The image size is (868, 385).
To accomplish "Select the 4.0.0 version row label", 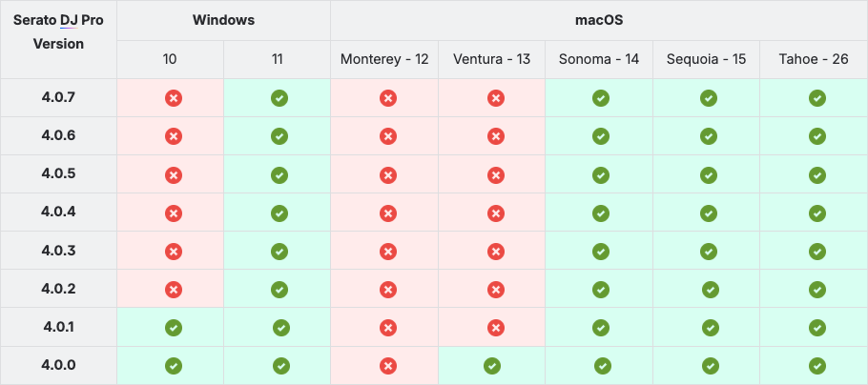I will pyautogui.click(x=59, y=365).
